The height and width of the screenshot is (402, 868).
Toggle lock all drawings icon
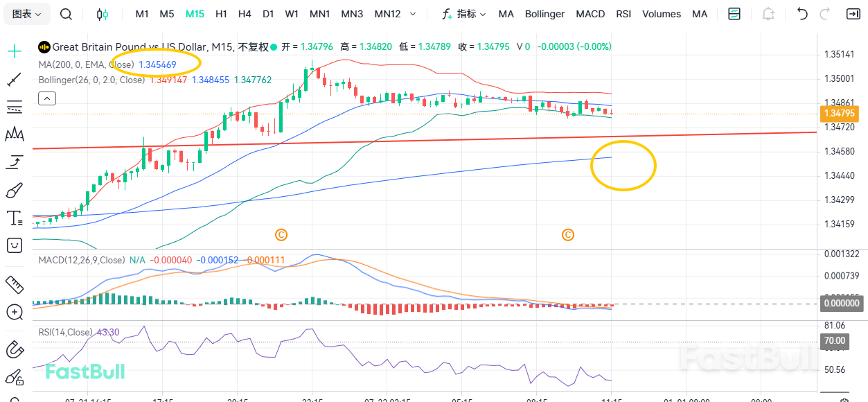coord(15,377)
